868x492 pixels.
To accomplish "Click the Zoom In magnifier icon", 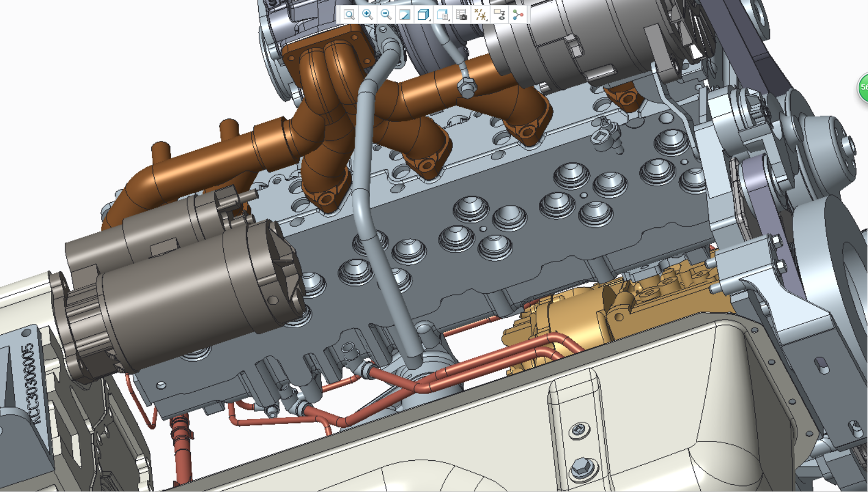I will [368, 15].
